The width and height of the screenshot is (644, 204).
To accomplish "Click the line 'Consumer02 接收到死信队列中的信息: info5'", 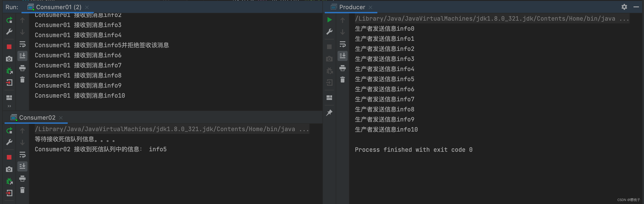I will (100, 149).
